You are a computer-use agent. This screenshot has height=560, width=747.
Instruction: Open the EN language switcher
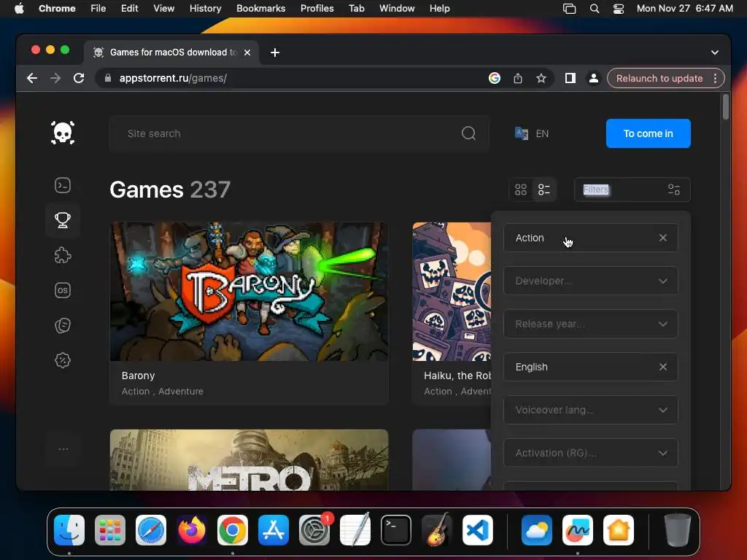532,133
